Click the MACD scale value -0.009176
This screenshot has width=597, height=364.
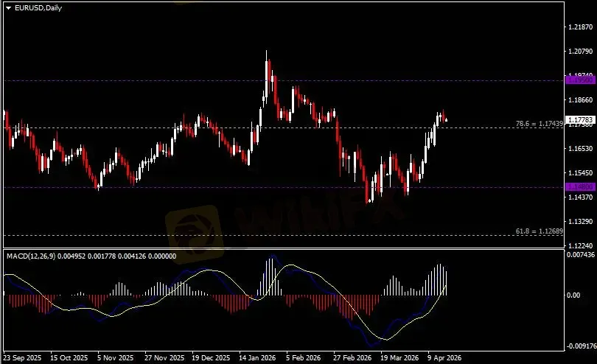pyautogui.click(x=581, y=346)
